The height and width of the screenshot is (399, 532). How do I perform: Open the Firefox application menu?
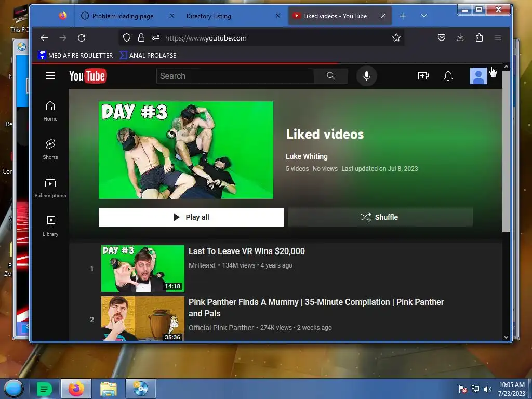[498, 37]
